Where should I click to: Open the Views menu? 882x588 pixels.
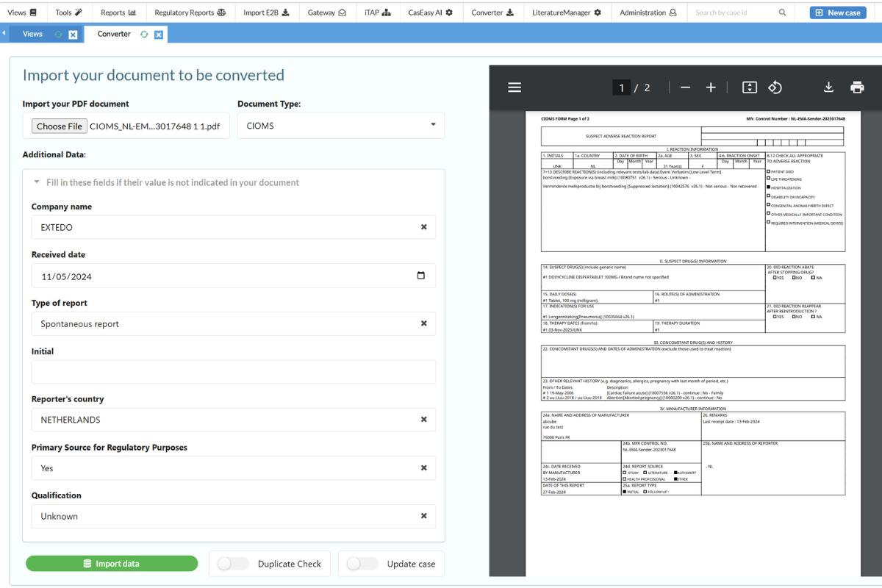[x=22, y=12]
